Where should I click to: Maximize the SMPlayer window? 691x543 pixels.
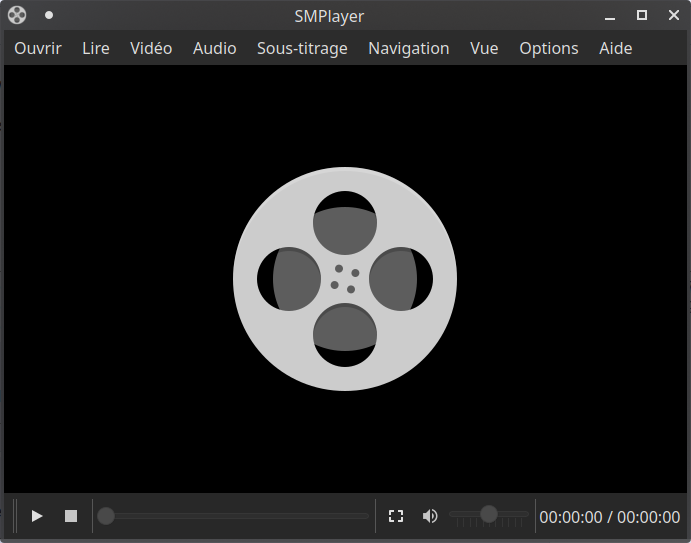tap(642, 15)
